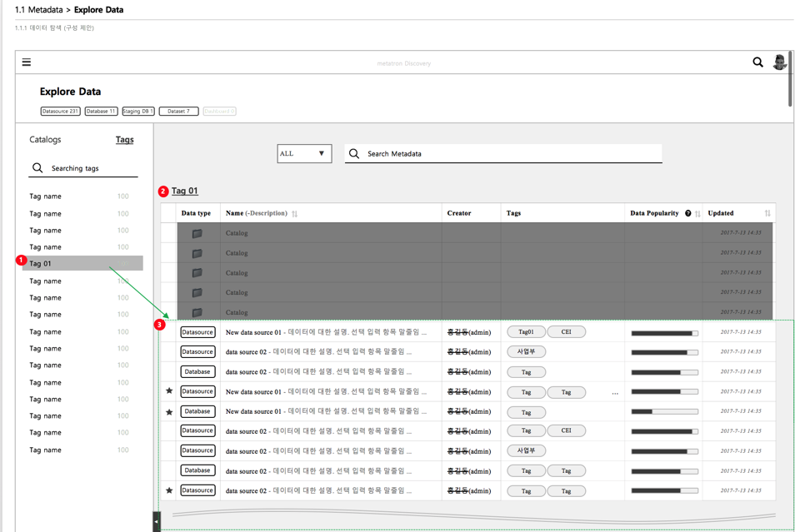Image resolution: width=795 pixels, height=532 pixels.
Task: Click magnifier icon in Searching tags field
Action: coord(37,167)
